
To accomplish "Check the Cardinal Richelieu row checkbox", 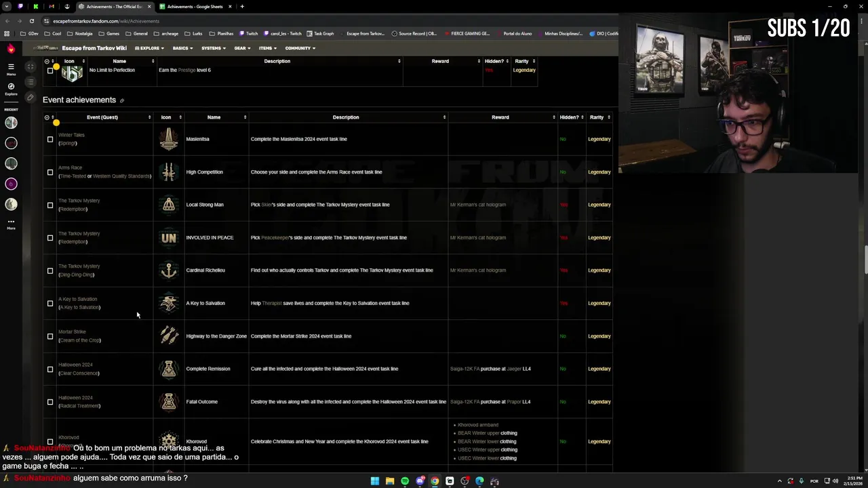I will click(50, 271).
